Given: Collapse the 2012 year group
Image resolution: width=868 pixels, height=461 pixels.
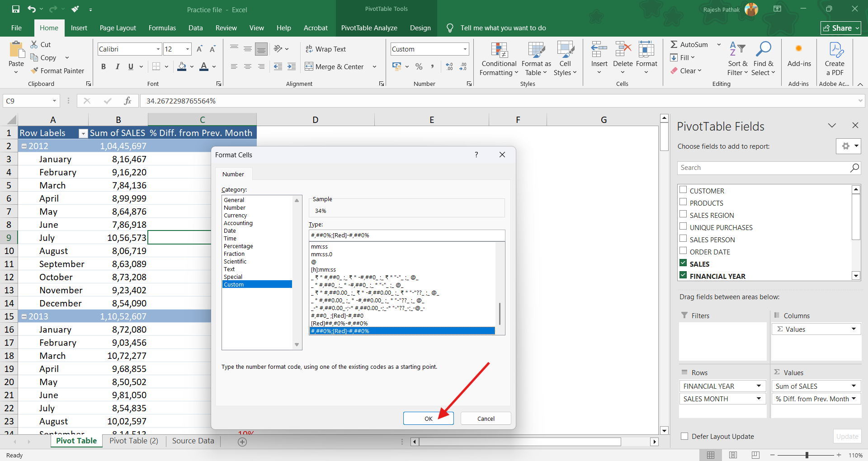Looking at the screenshot, I should pyautogui.click(x=24, y=146).
